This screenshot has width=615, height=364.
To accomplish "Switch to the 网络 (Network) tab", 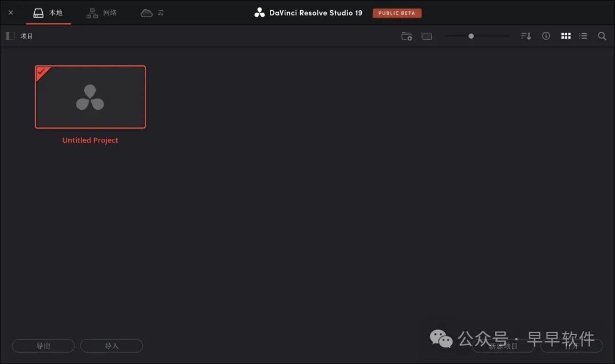I will pyautogui.click(x=101, y=13).
